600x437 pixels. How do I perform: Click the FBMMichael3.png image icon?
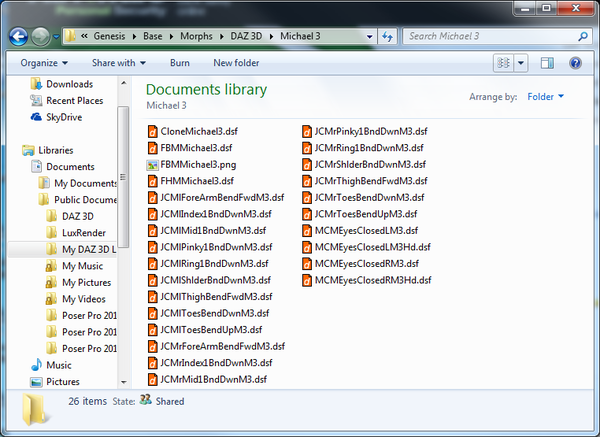tap(152, 165)
